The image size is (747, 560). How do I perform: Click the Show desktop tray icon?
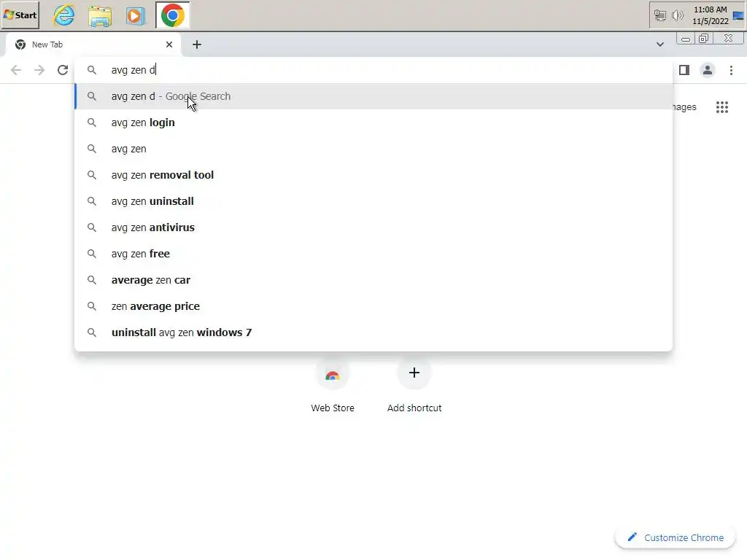coord(738,16)
